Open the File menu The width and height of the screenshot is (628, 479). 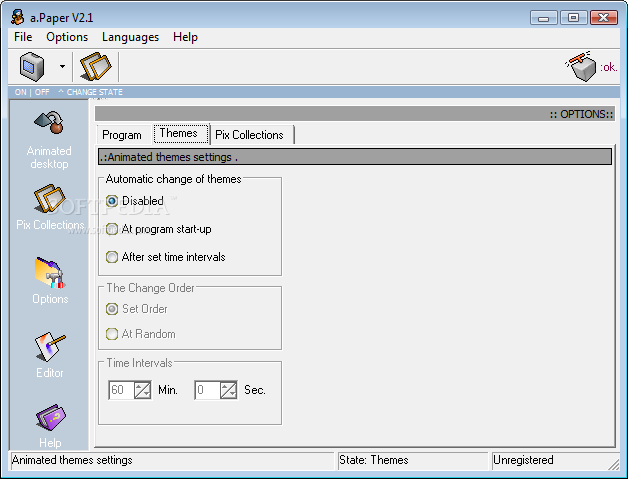pyautogui.click(x=23, y=37)
